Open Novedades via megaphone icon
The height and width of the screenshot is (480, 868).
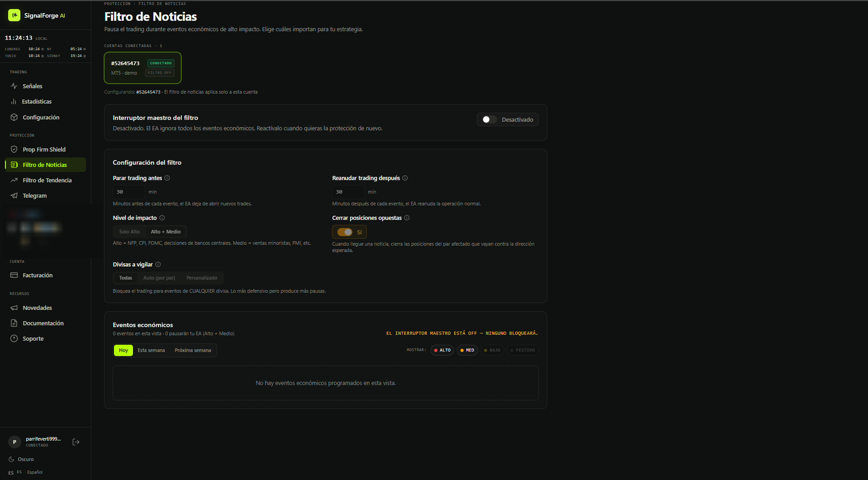(14, 308)
